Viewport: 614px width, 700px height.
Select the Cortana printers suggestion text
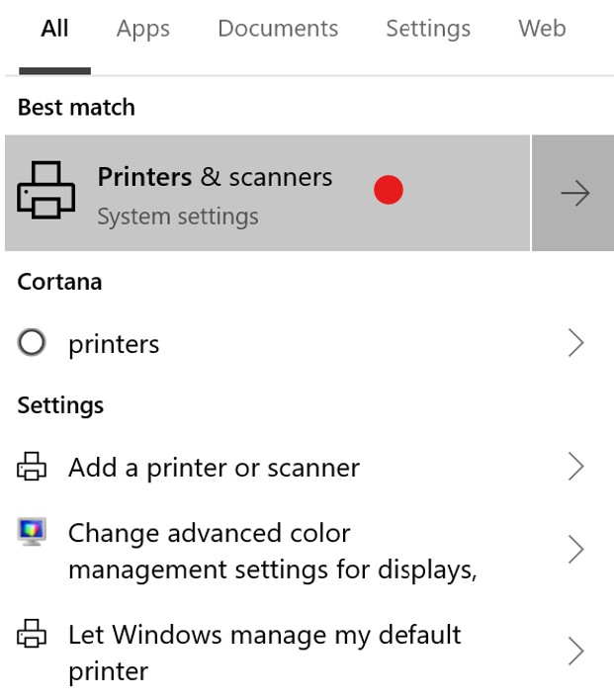[114, 344]
